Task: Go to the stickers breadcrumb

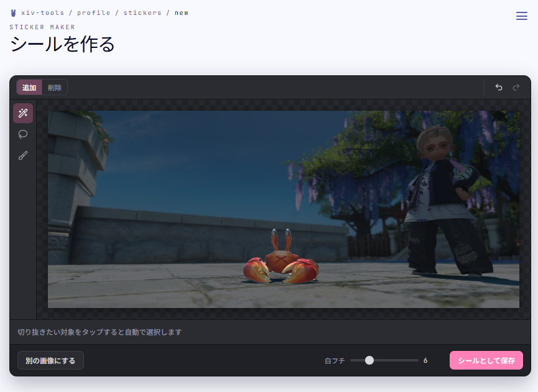Action: click(142, 12)
